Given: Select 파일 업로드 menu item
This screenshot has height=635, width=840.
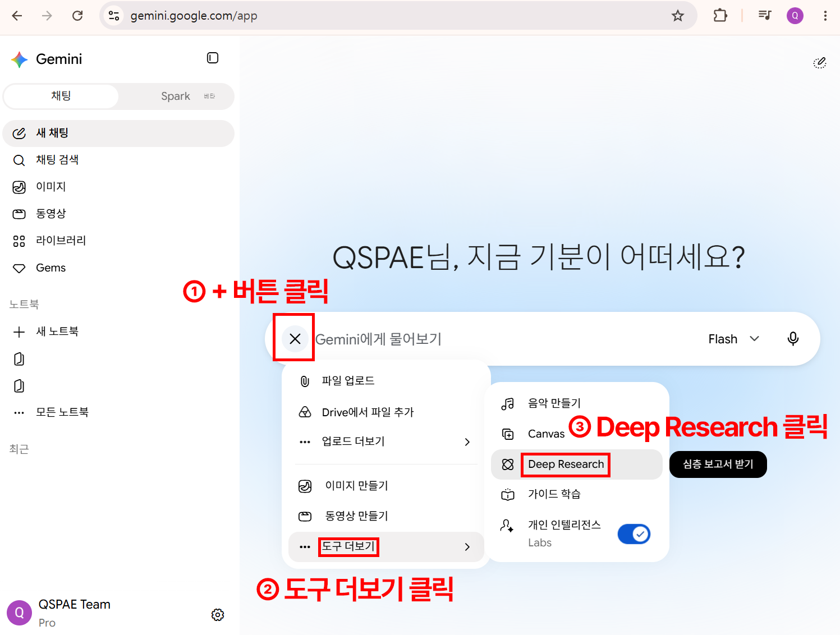Looking at the screenshot, I should [386, 381].
